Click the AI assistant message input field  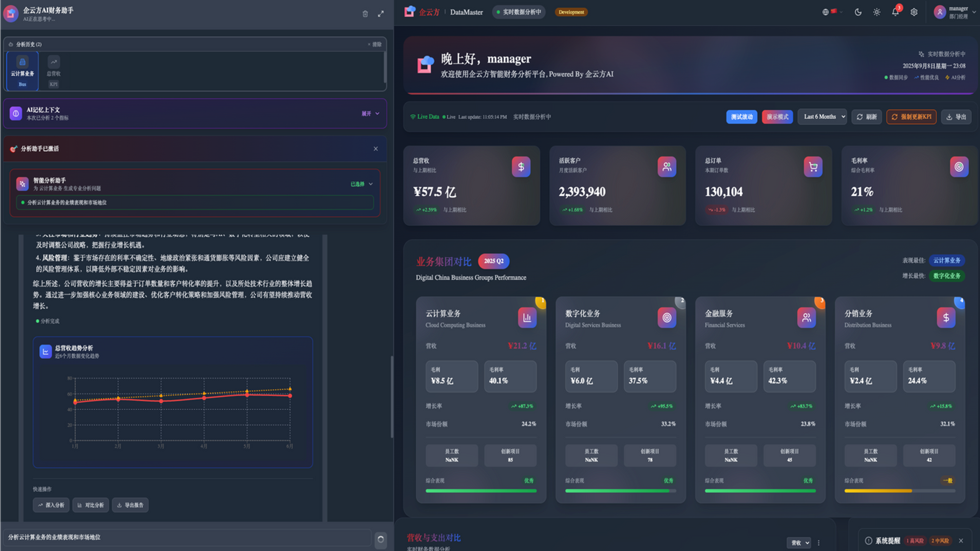(x=186, y=537)
